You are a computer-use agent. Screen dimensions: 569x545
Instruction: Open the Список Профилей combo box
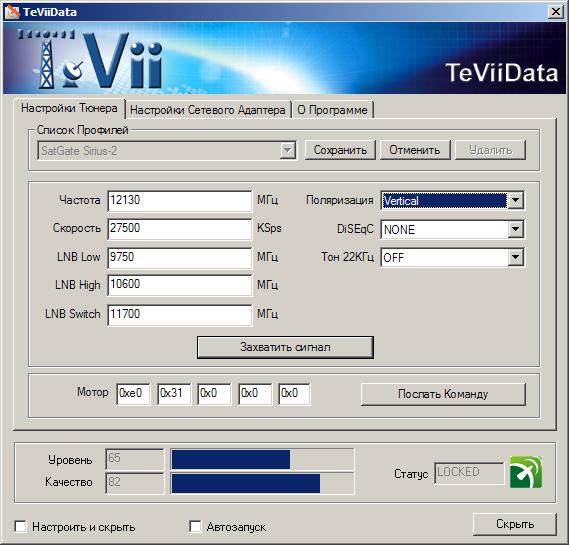point(167,150)
